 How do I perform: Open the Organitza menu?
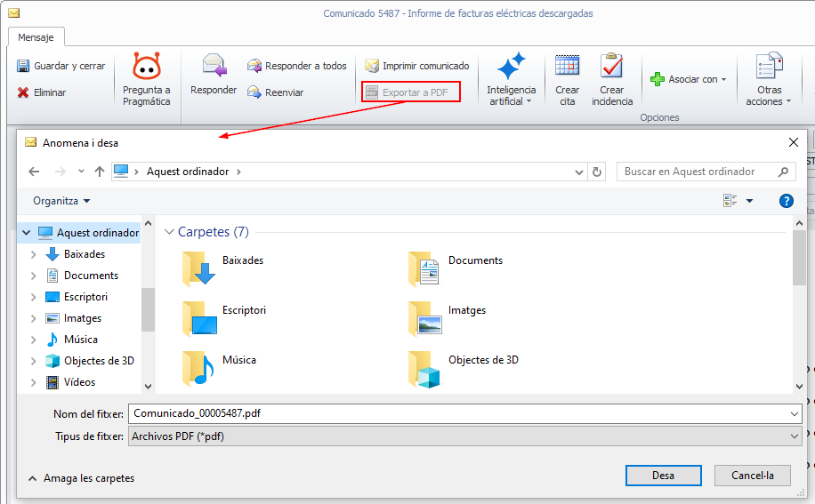pos(61,201)
